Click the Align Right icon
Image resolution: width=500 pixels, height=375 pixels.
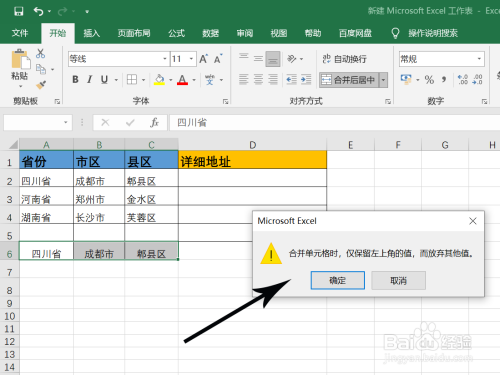273,79
